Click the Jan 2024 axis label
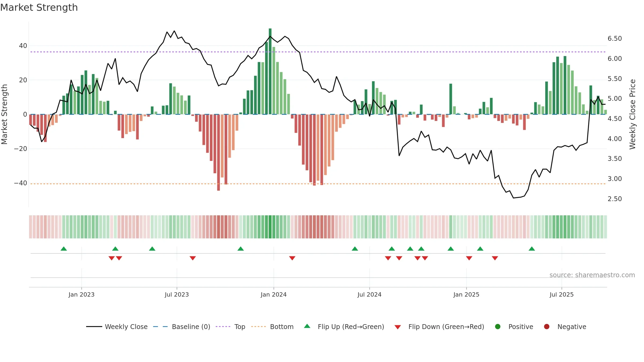The image size is (644, 362). click(274, 294)
